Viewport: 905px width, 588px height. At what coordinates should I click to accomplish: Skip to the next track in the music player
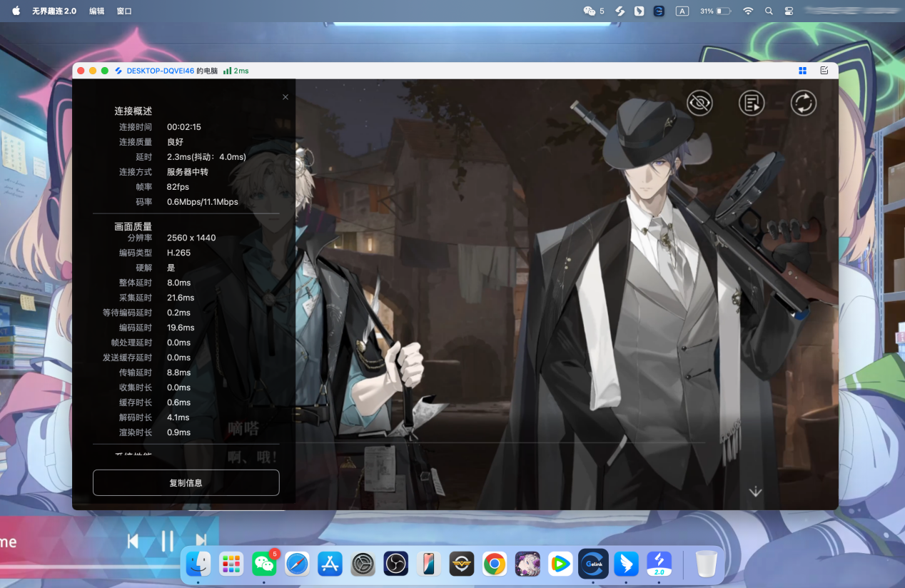pos(201,542)
